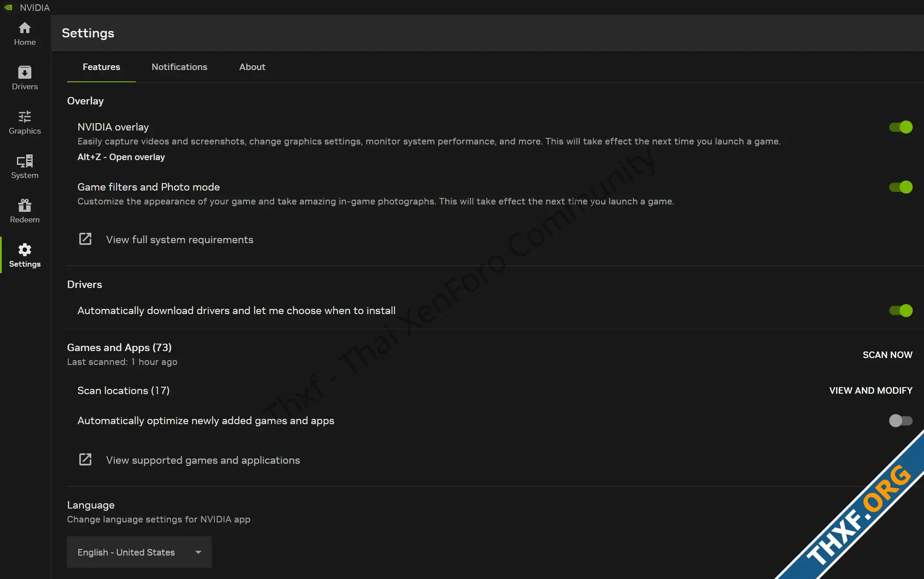Viewport: 924px width, 579px height.
Task: Click the Last scanned: 1 hour ago text
Action: (x=122, y=362)
